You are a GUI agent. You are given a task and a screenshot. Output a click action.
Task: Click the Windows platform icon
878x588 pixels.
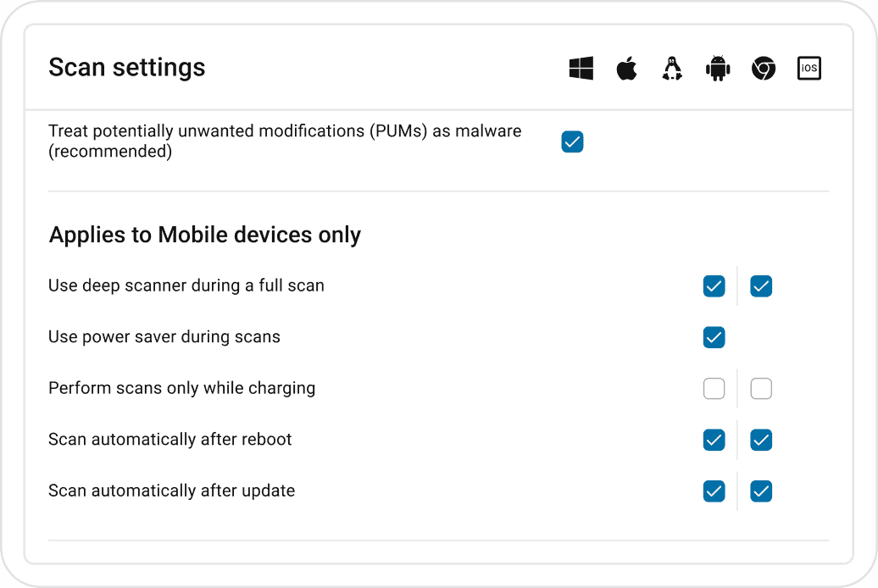[x=581, y=69]
